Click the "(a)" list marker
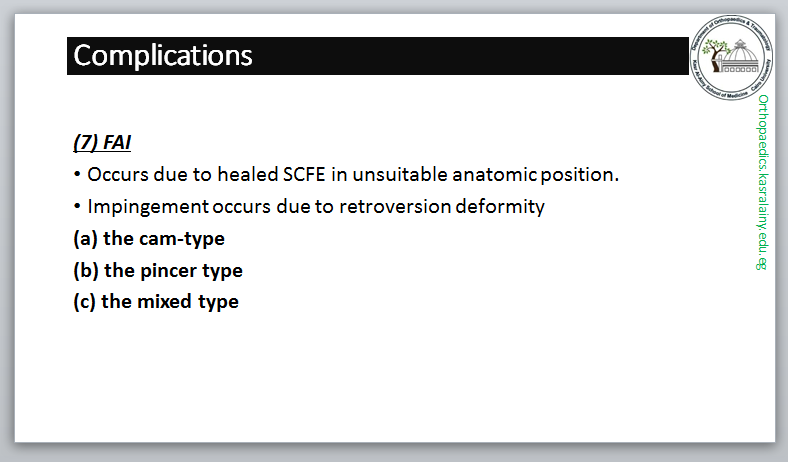 tap(85, 239)
